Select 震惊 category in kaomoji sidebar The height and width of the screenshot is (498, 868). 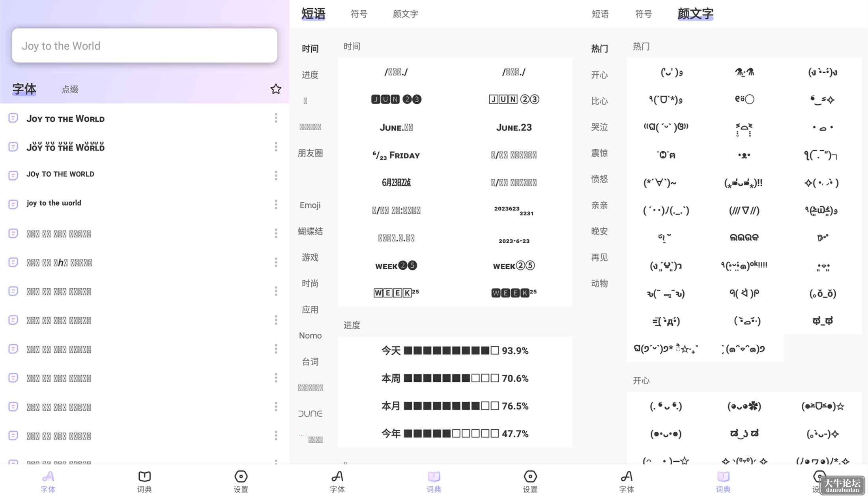coord(599,153)
